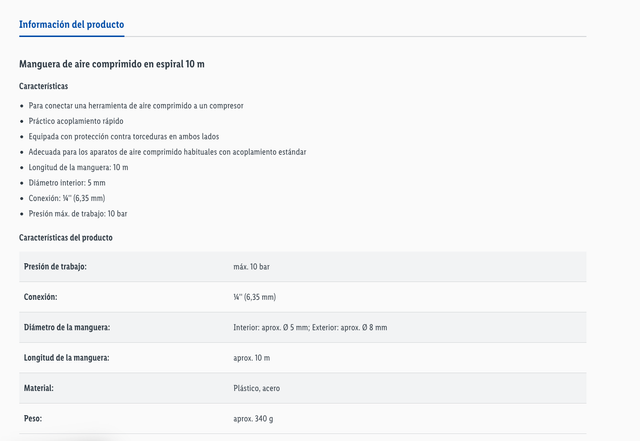Viewport: 640px width, 441px height.
Task: Click the Longitud de la manguera: 10 m bullet
Action: point(78,167)
